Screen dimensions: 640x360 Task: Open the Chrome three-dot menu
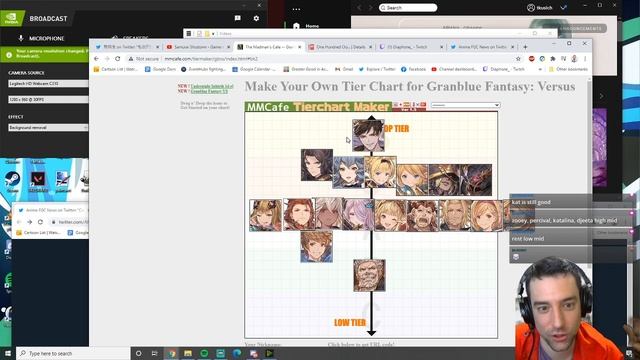585,59
